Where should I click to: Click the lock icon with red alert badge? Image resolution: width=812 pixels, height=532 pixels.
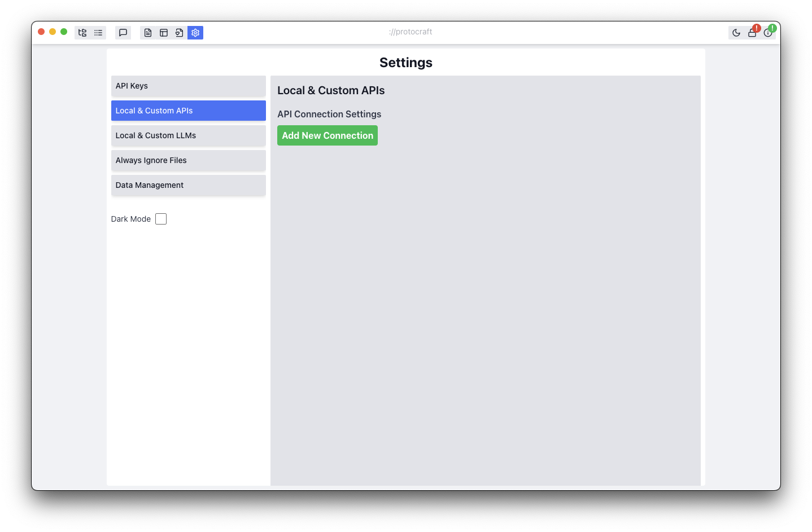pos(752,33)
